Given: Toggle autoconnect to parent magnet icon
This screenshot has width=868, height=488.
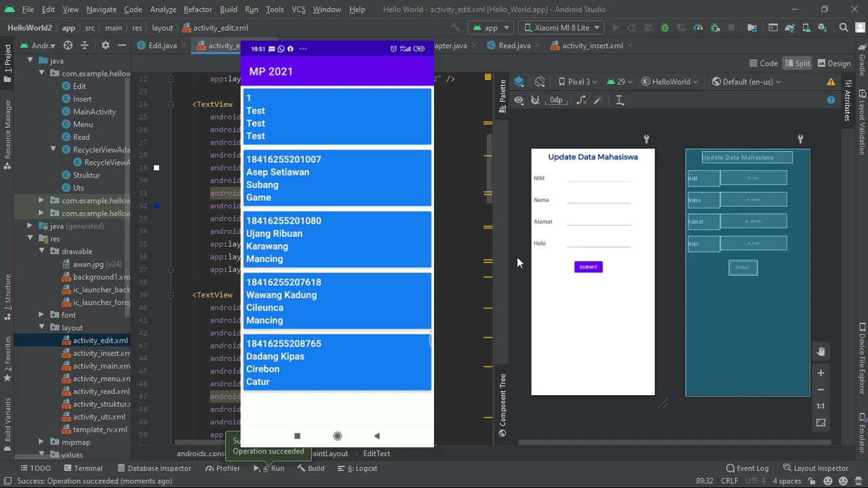Looking at the screenshot, I should [x=535, y=100].
